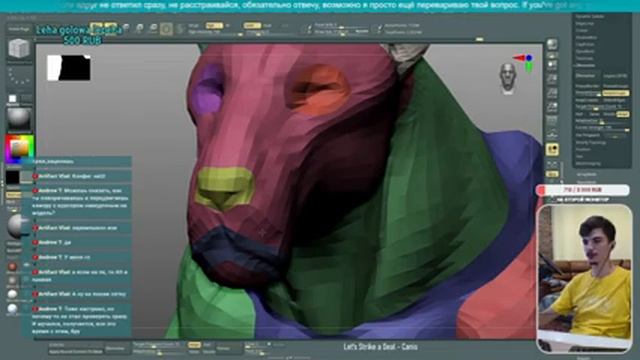
Task: Collapse the ZRemesher section header
Action: click(585, 65)
